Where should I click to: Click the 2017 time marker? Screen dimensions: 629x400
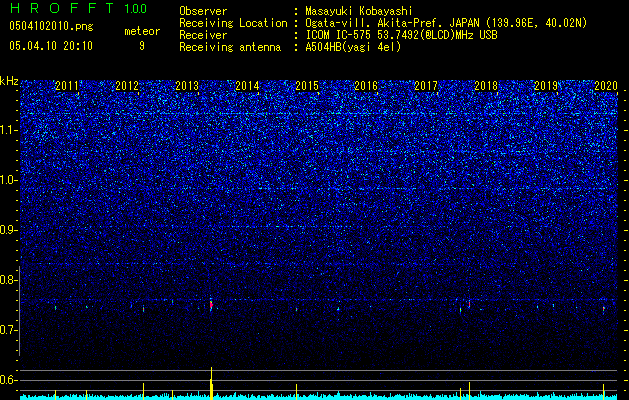[426, 86]
